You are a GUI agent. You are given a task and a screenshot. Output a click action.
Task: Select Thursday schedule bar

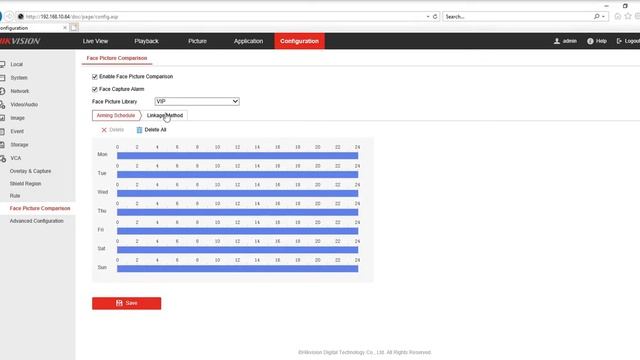click(238, 212)
